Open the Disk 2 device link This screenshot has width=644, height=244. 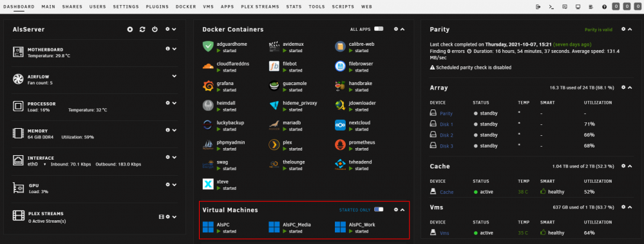pyautogui.click(x=446, y=135)
